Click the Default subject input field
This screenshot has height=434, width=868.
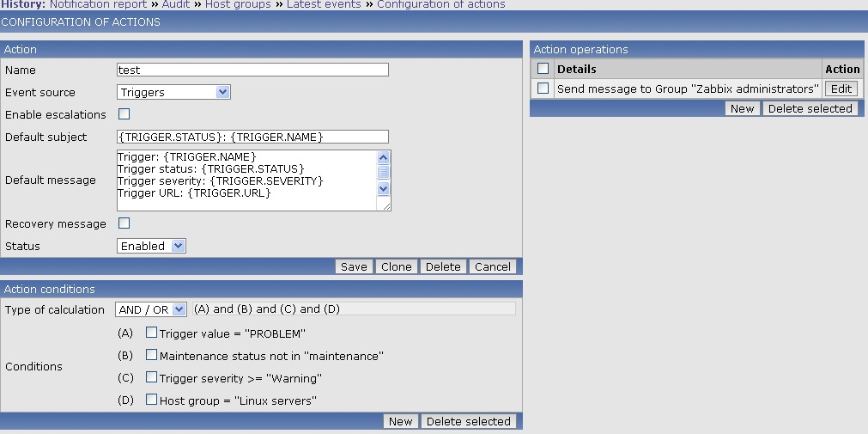pyautogui.click(x=252, y=137)
